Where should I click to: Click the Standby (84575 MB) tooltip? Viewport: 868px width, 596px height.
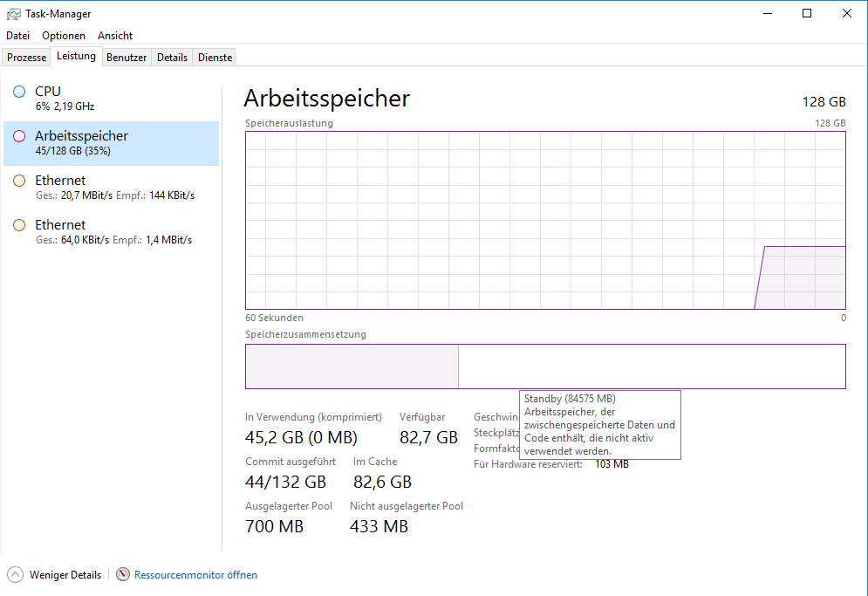point(600,425)
